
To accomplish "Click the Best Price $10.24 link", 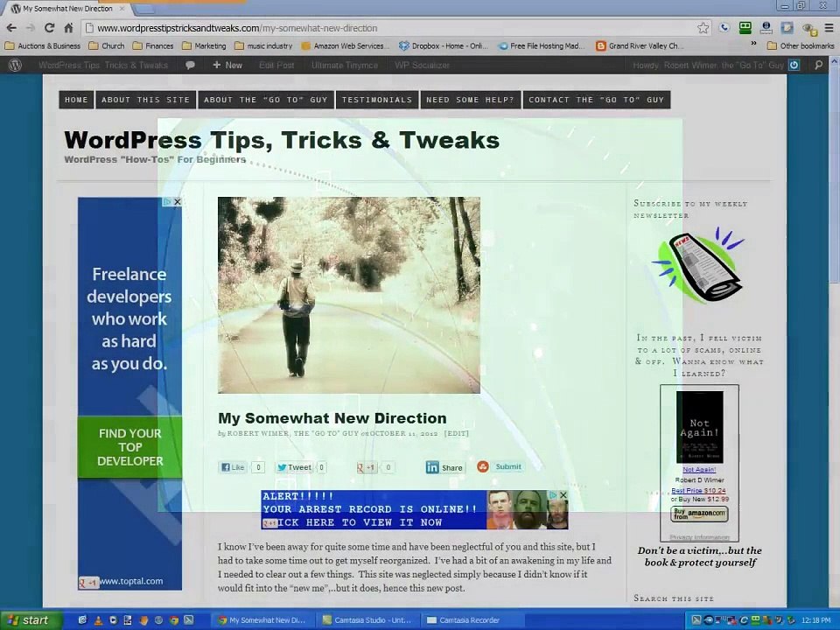I will (x=698, y=490).
